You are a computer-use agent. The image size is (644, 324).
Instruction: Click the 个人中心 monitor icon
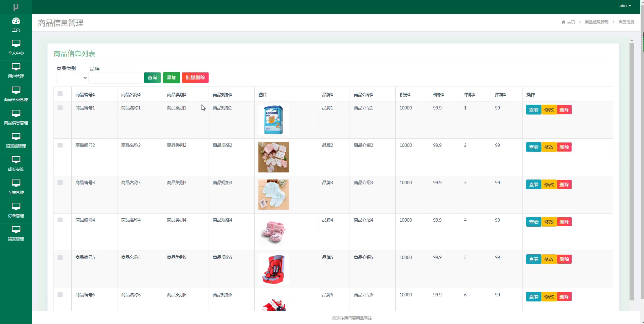(16, 43)
